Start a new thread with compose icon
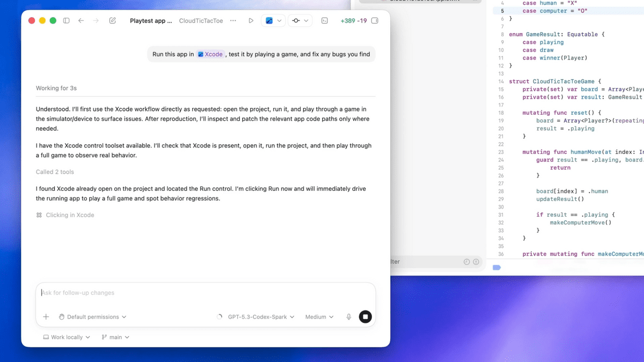This screenshot has height=362, width=644. pos(113,21)
